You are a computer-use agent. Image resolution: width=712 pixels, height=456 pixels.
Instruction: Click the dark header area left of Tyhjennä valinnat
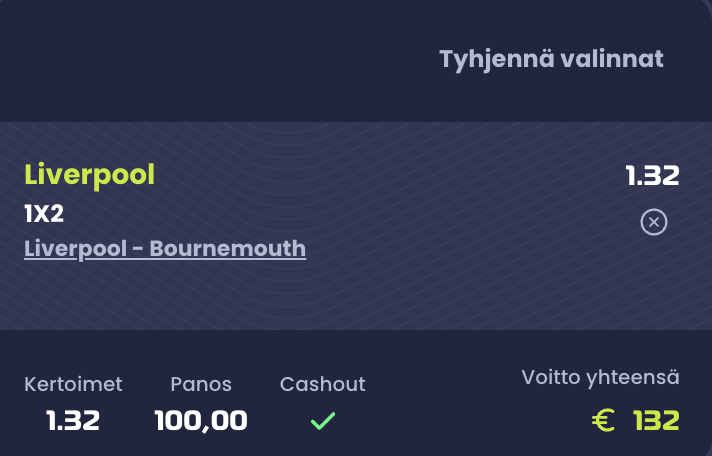[218, 59]
